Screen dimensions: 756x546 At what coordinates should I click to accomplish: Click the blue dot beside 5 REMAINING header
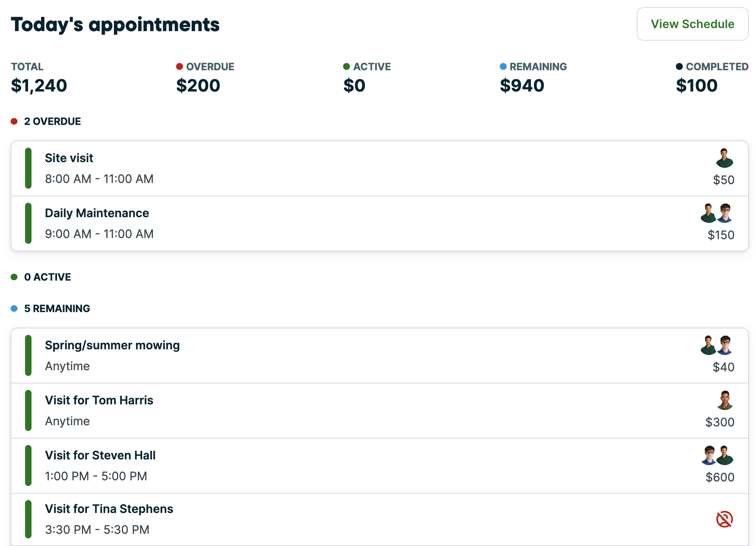[x=14, y=309]
